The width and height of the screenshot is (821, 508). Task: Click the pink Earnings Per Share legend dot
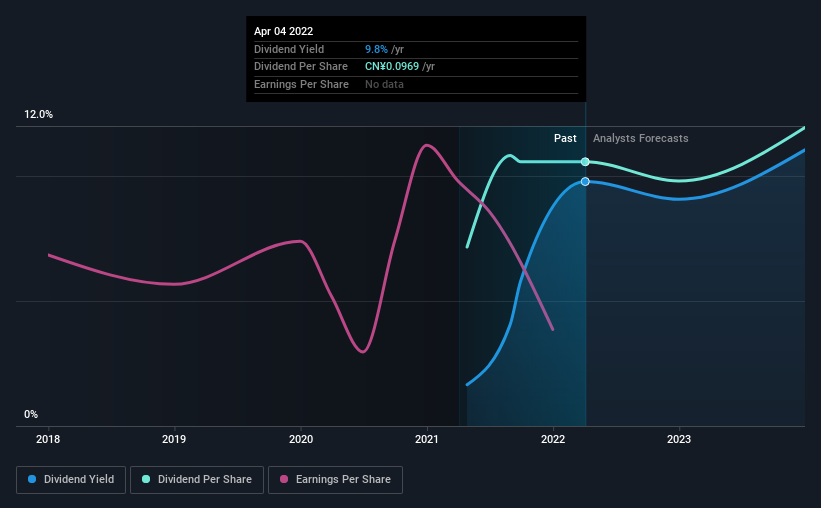click(x=284, y=479)
